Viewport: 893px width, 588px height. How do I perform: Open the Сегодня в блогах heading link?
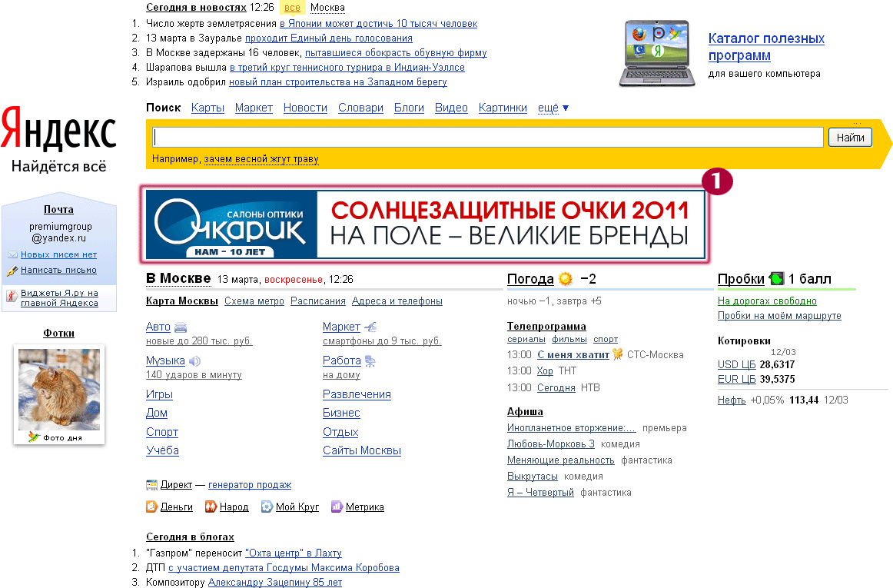[x=191, y=537]
